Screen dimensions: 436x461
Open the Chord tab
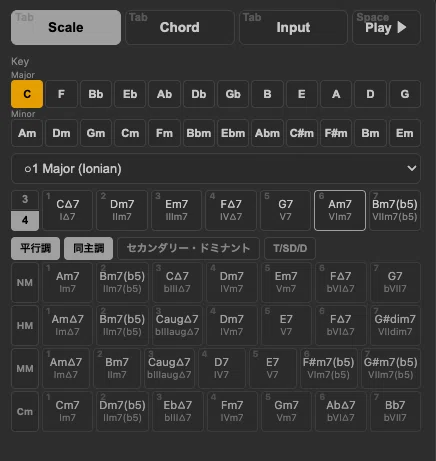point(180,27)
